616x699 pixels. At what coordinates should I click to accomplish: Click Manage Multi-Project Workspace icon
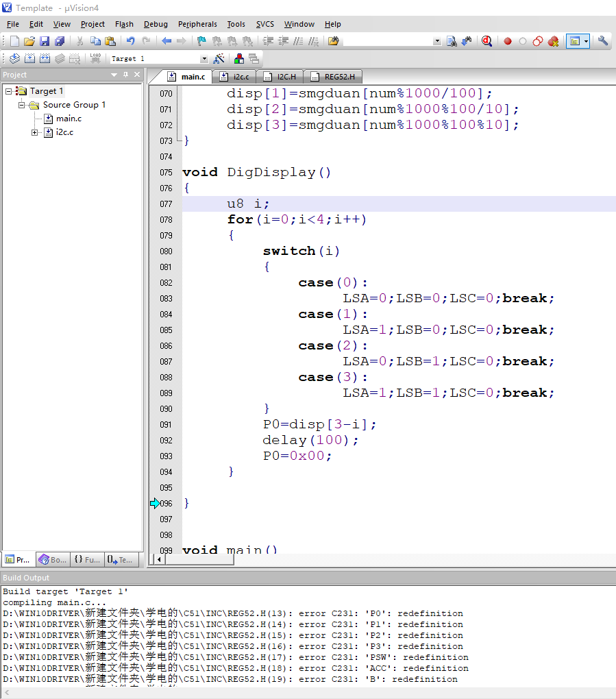click(254, 58)
